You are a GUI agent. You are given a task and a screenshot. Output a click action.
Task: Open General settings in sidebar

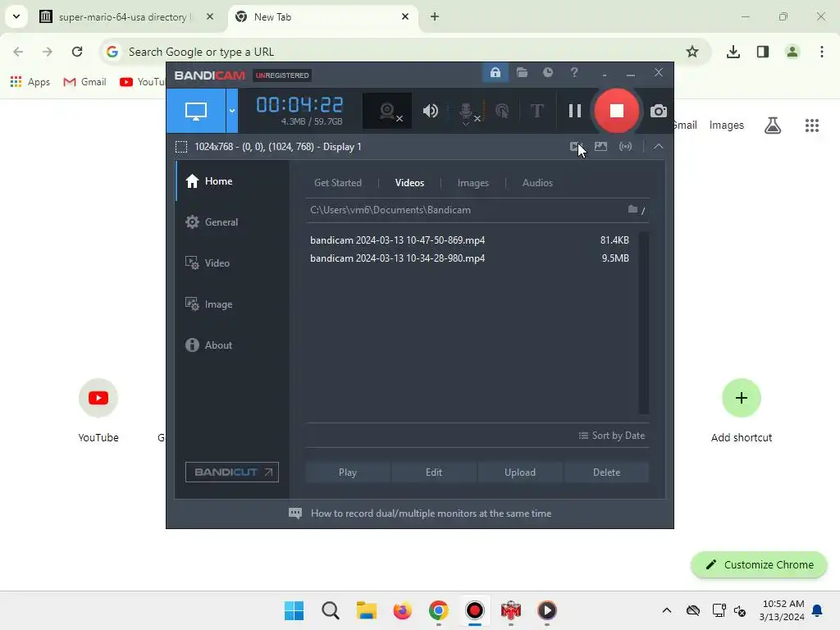click(232, 221)
